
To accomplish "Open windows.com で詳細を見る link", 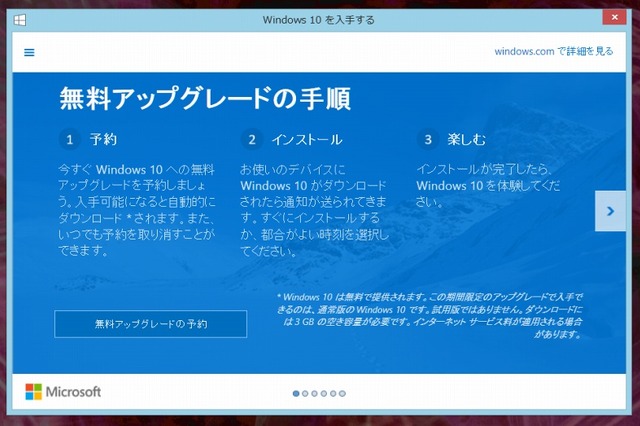I will click(554, 51).
